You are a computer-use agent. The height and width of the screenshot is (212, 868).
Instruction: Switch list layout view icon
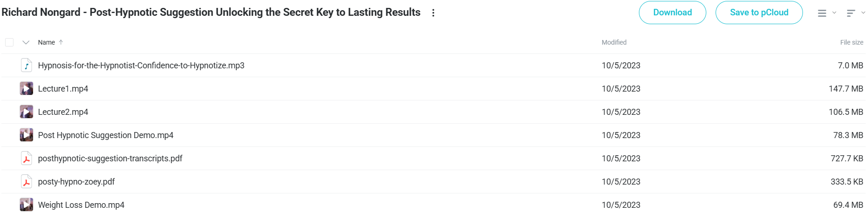(x=822, y=13)
